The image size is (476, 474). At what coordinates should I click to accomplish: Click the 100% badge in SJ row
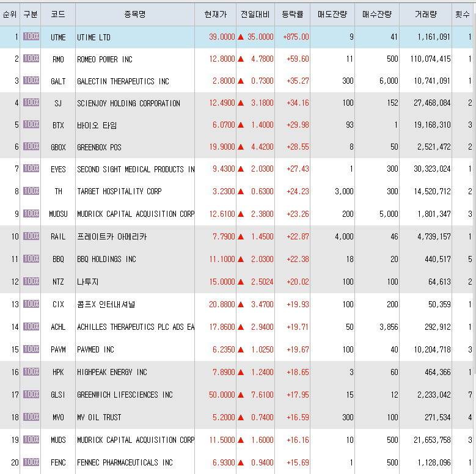(x=31, y=102)
